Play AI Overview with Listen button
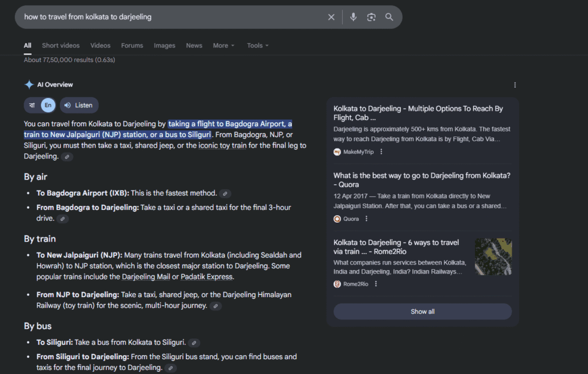The height and width of the screenshot is (374, 588). click(x=79, y=106)
